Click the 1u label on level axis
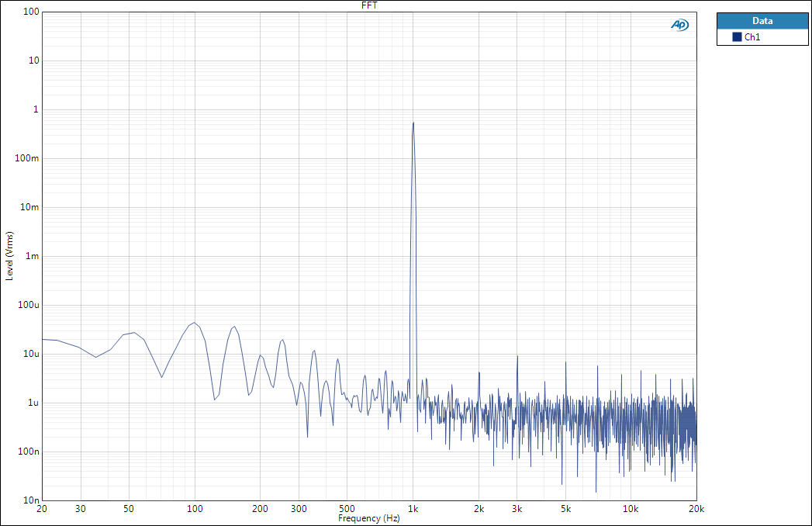 pos(33,403)
